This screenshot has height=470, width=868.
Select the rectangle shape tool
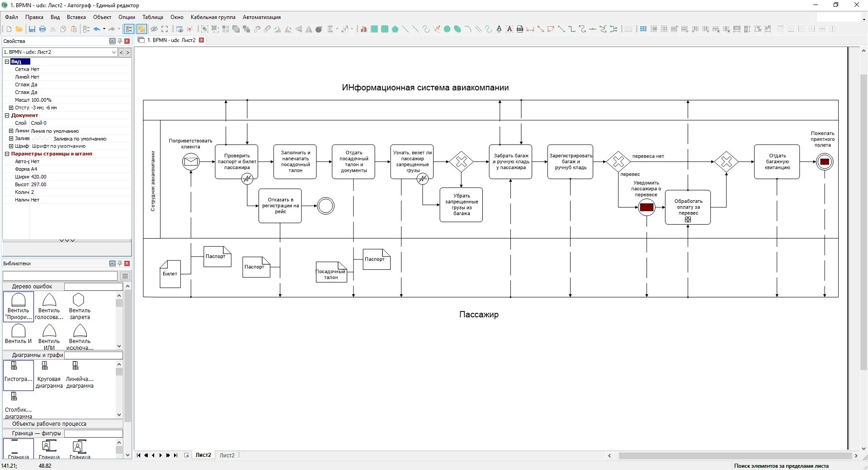[374, 29]
